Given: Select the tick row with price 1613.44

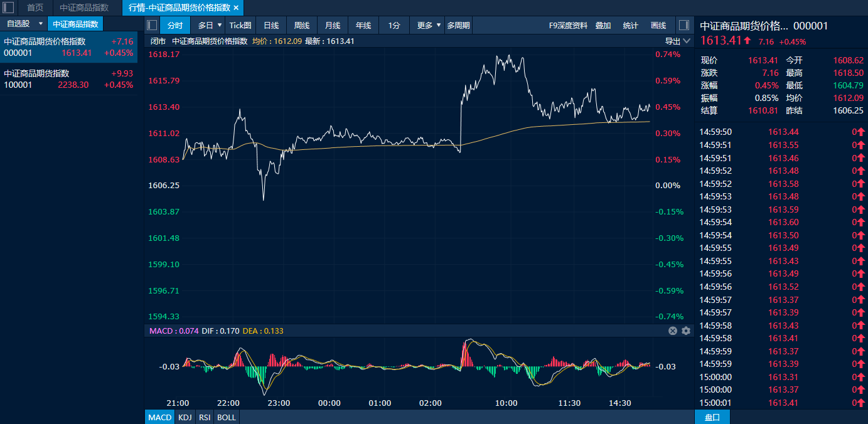Looking at the screenshot, I should point(781,132).
